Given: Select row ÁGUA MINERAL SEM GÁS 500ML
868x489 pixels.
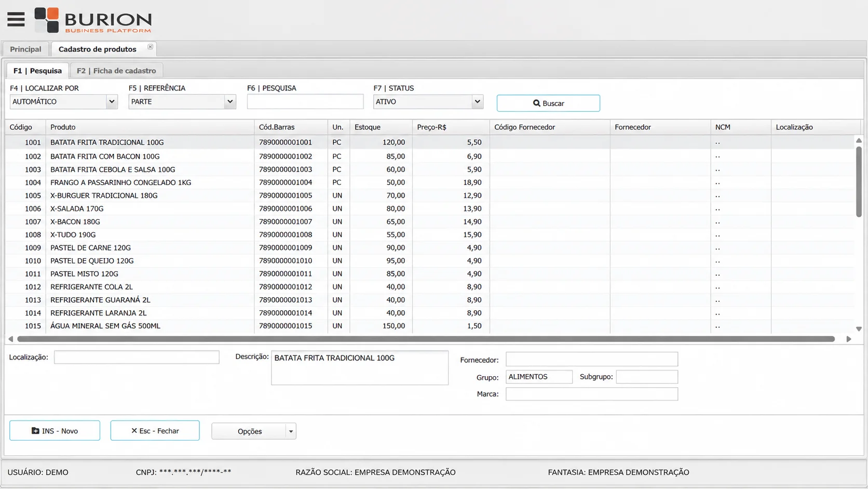Looking at the screenshot, I should (x=430, y=326).
